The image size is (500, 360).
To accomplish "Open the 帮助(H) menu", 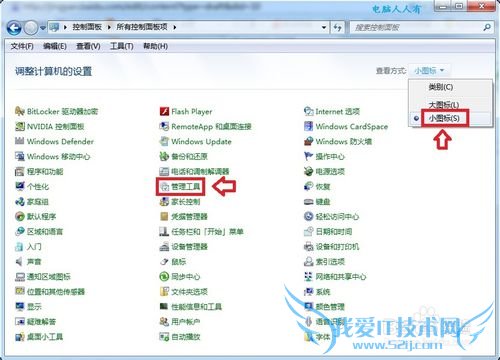I will point(155,46).
